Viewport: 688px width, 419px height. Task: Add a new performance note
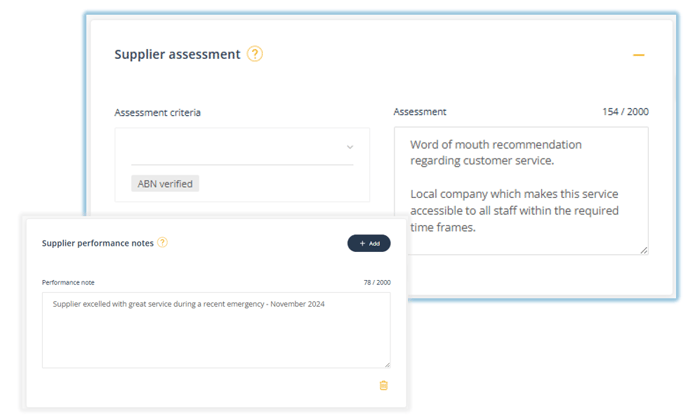tap(369, 243)
